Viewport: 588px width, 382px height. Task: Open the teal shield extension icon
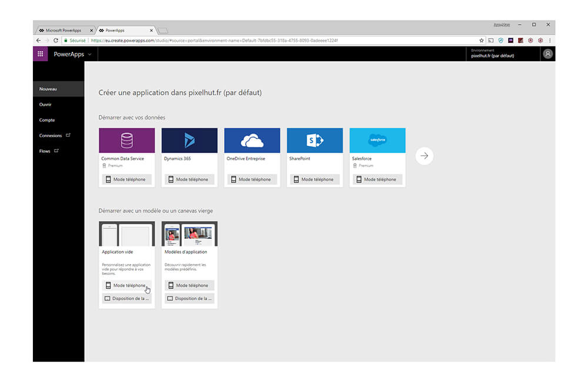(500, 41)
